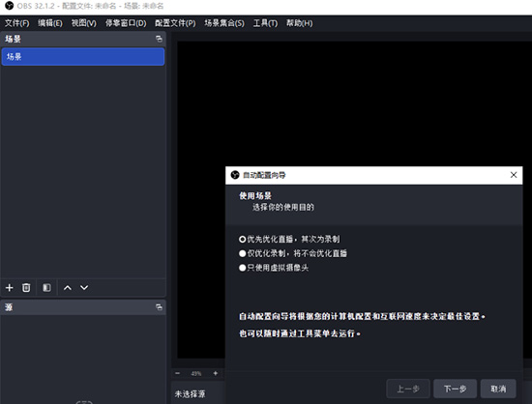Click the 也可以随时通过工具菜单去运行 text

point(300,333)
